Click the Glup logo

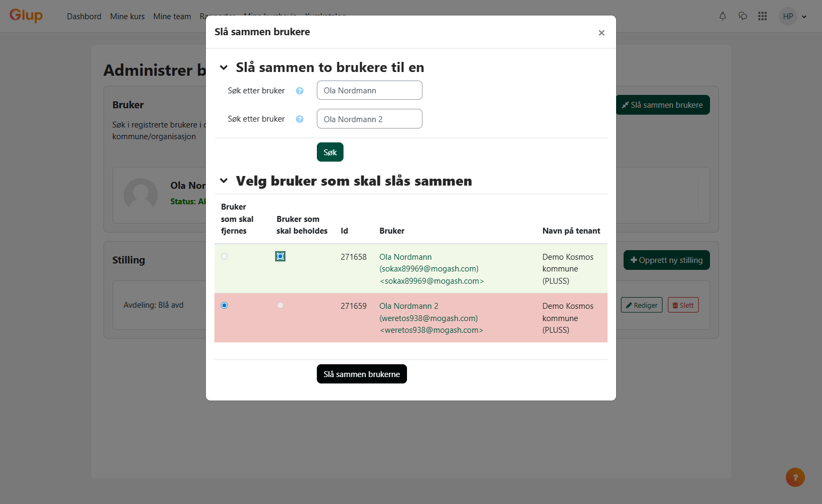click(26, 15)
